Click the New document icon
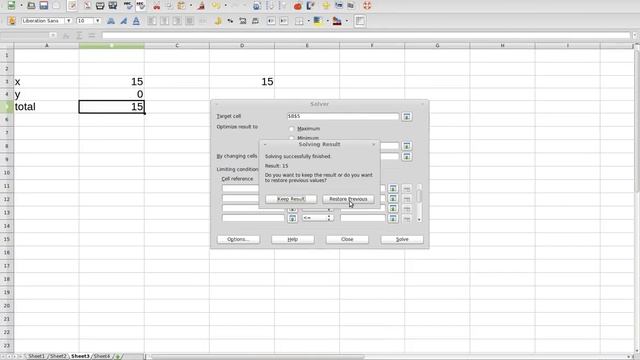640x360 pixels. click(x=12, y=6)
